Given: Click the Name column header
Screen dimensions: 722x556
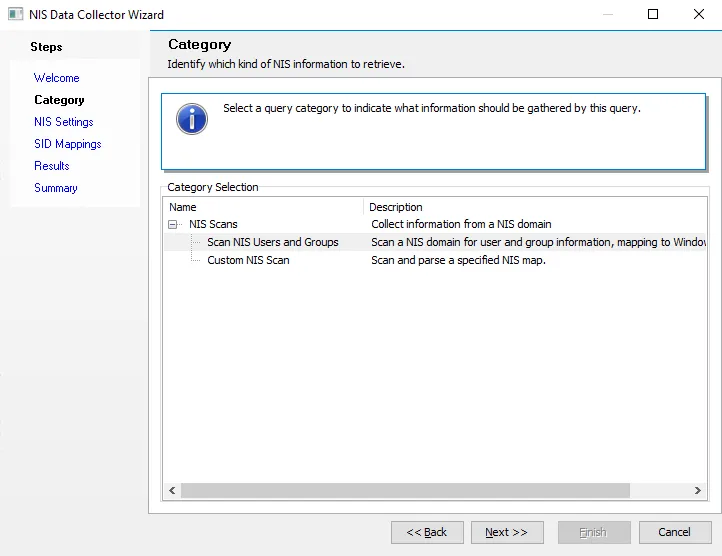Looking at the screenshot, I should pos(263,207).
